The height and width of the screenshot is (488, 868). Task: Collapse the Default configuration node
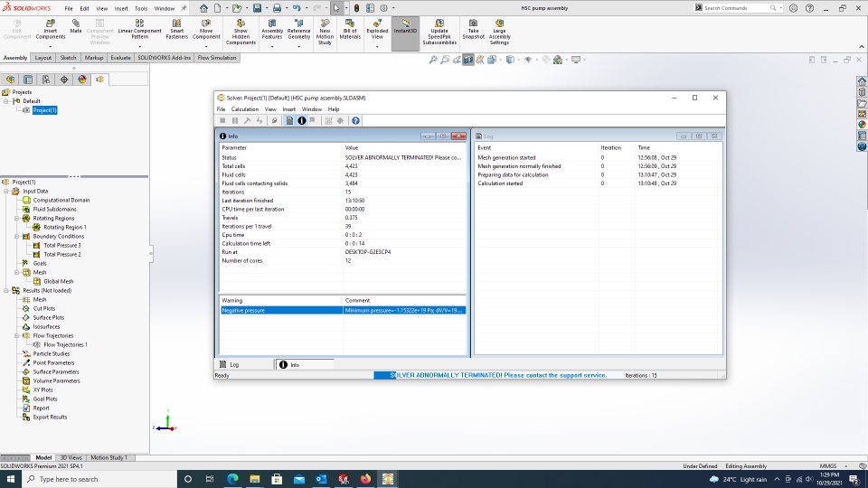pyautogui.click(x=6, y=101)
